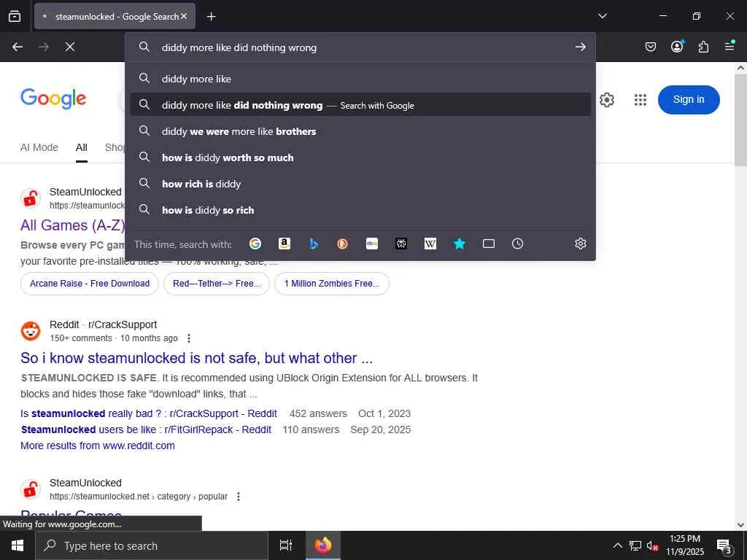Open 'All Games (A-Z)' result link
Viewport: 747px width, 560px height.
coord(72,225)
